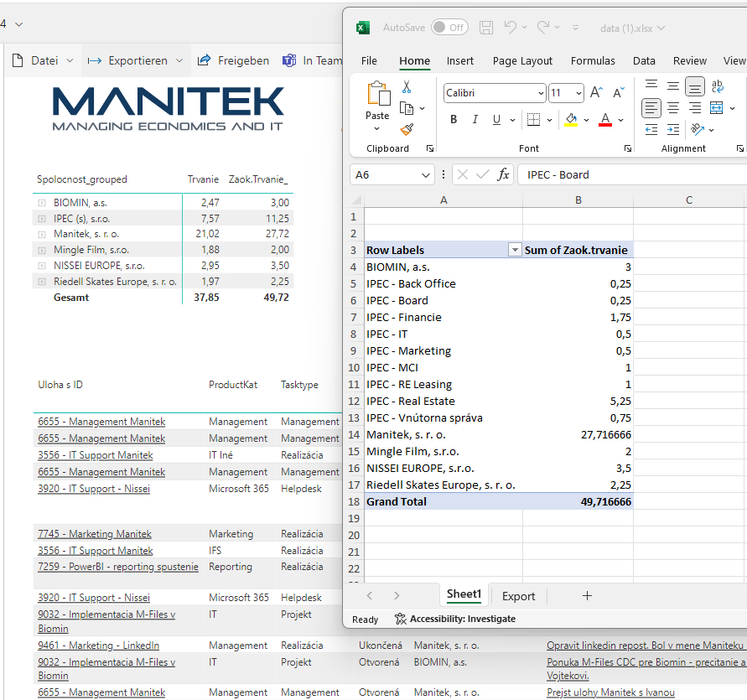The image size is (747, 700).
Task: Open the 9461 - Marketing - LinkedIn link
Action: pos(99,646)
